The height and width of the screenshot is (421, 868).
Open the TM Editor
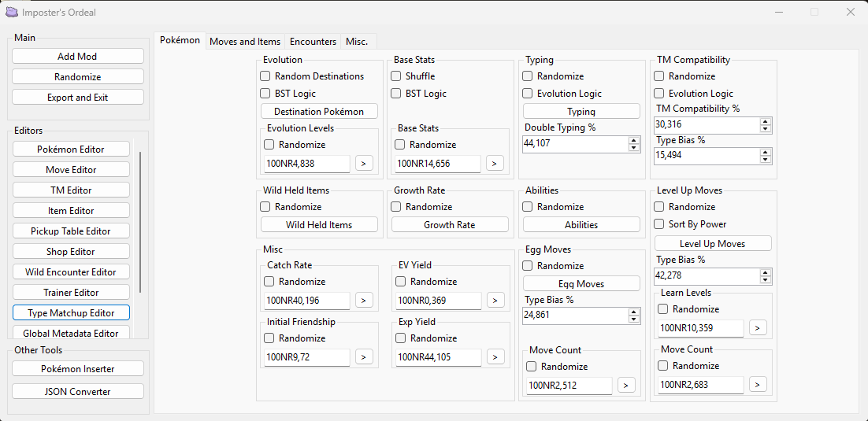point(71,190)
